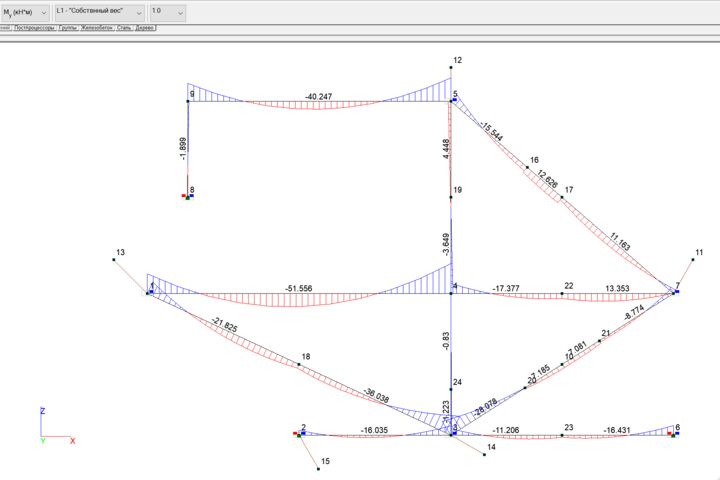Click the moment value 11.163
This screenshot has width=720, height=480.
[620, 242]
